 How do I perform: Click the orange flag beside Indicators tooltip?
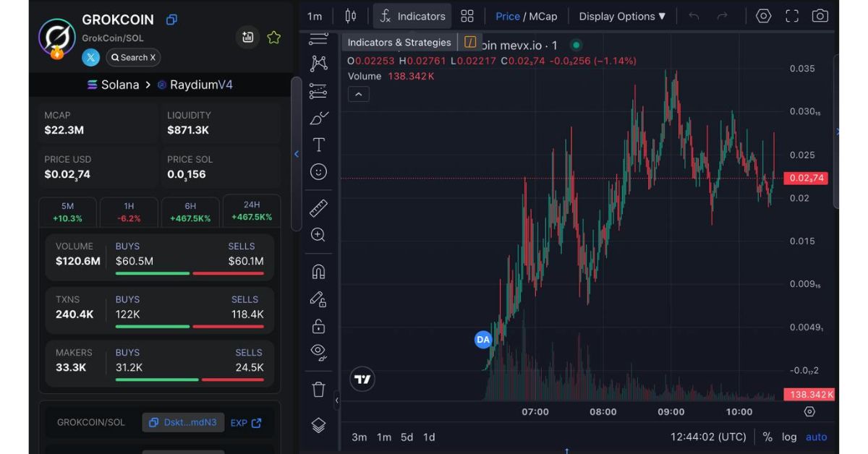click(x=470, y=42)
